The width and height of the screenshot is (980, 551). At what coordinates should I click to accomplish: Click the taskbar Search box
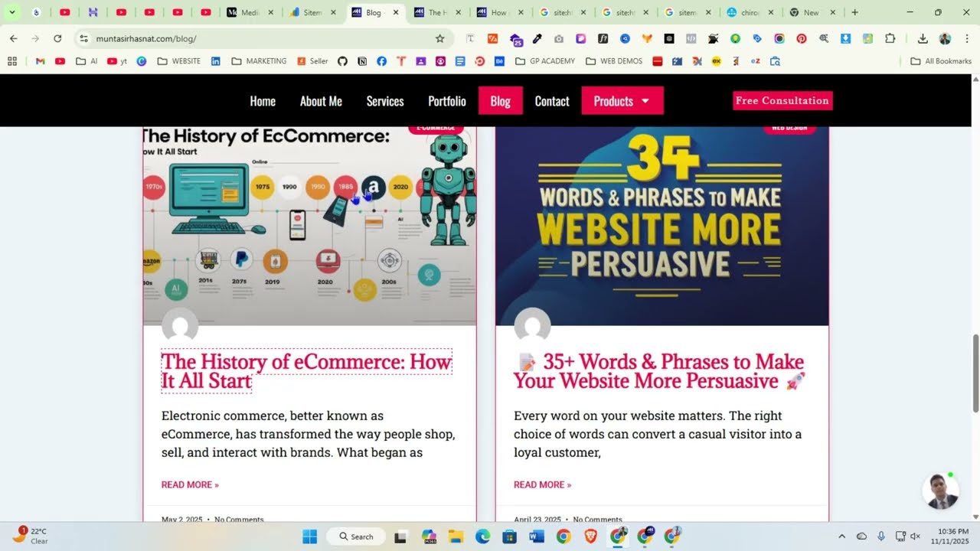[356, 536]
